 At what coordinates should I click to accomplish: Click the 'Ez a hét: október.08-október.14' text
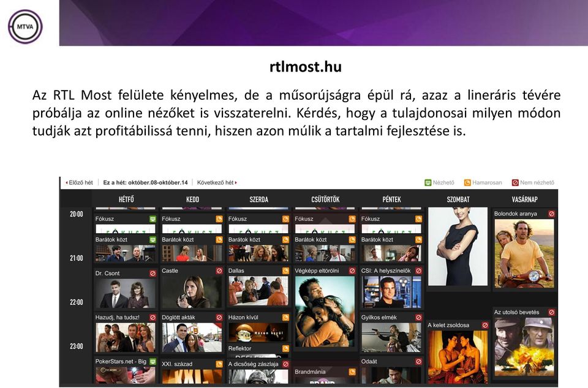coord(145,182)
